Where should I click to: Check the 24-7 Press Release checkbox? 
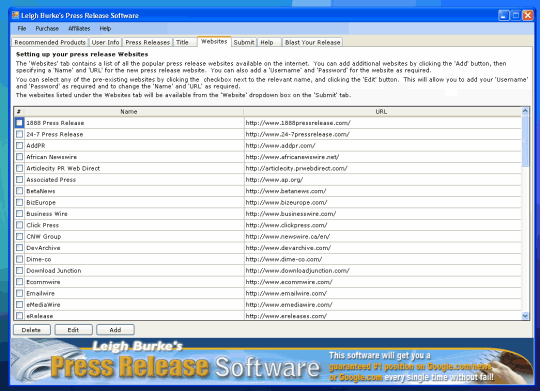(19, 134)
